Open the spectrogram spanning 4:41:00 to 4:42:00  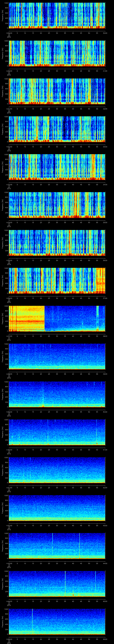(57, 470)
